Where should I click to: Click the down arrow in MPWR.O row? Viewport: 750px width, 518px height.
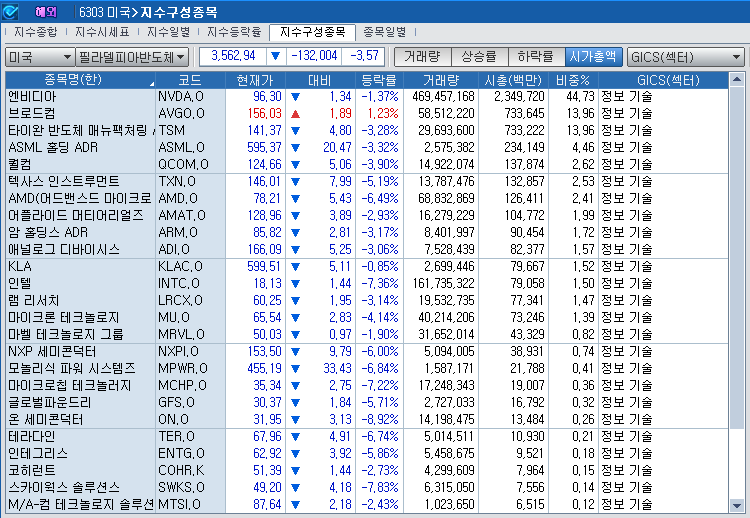[296, 369]
